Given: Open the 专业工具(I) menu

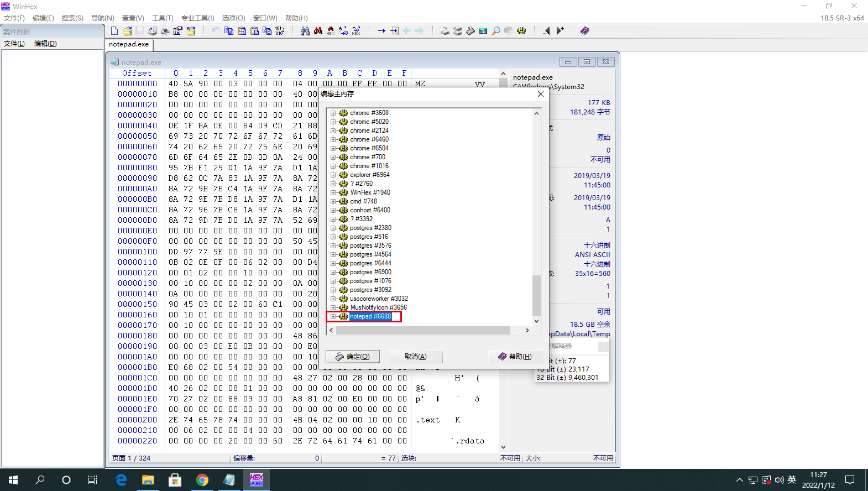Looking at the screenshot, I should click(197, 18).
